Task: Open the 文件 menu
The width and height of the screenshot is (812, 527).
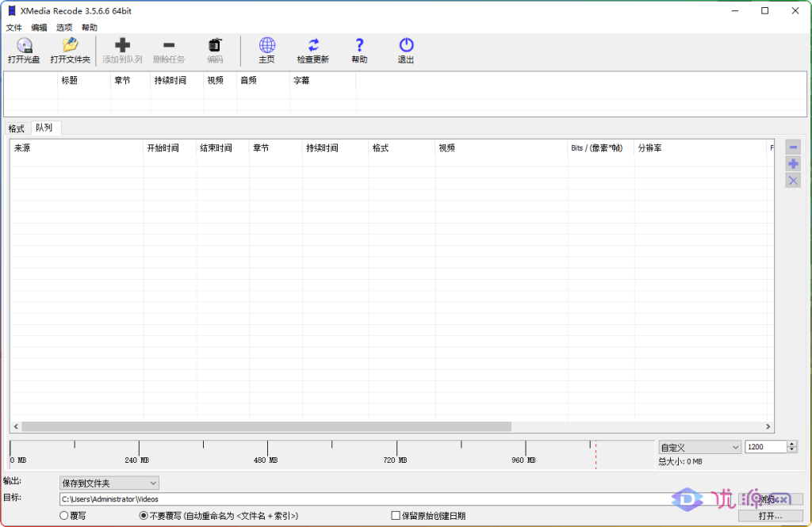Action: tap(14, 28)
